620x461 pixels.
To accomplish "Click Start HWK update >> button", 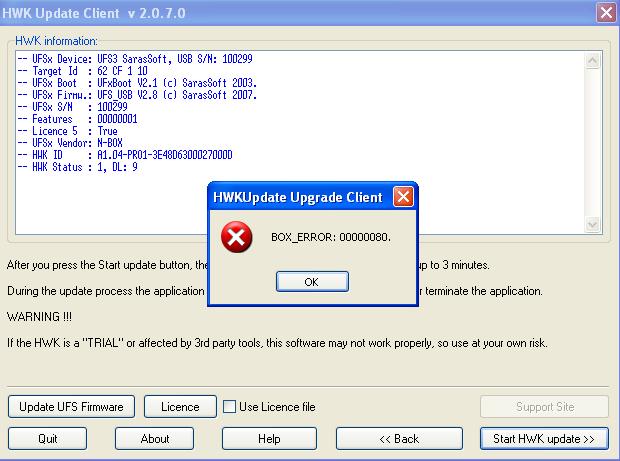I will coord(544,438).
